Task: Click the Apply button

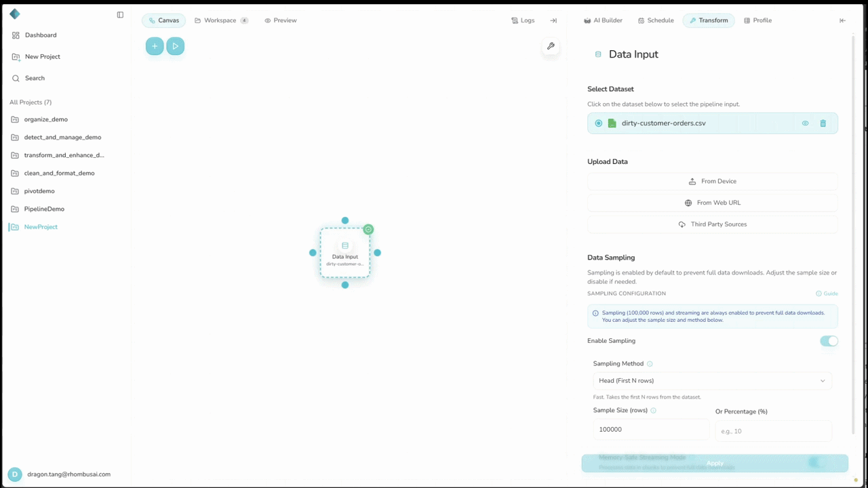Action: [x=715, y=463]
